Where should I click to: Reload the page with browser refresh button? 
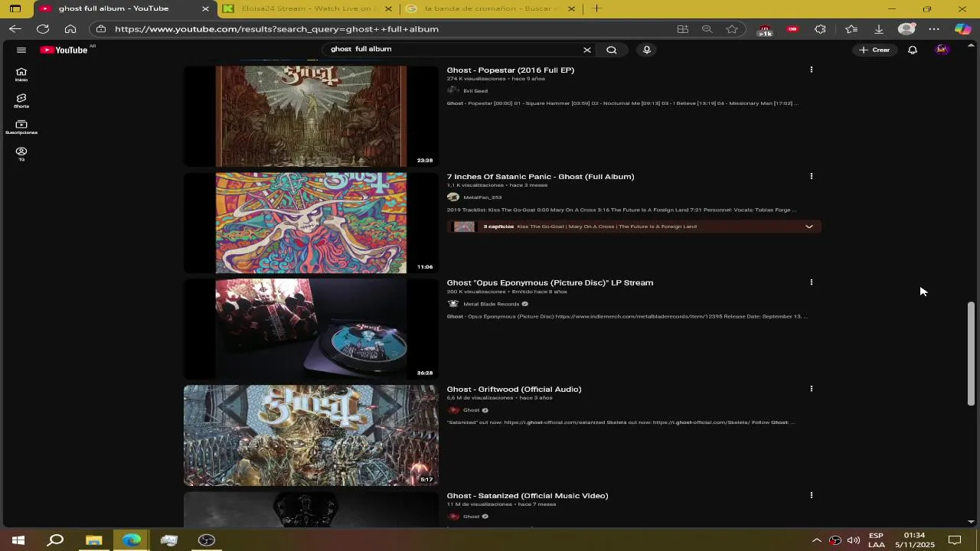pyautogui.click(x=43, y=29)
